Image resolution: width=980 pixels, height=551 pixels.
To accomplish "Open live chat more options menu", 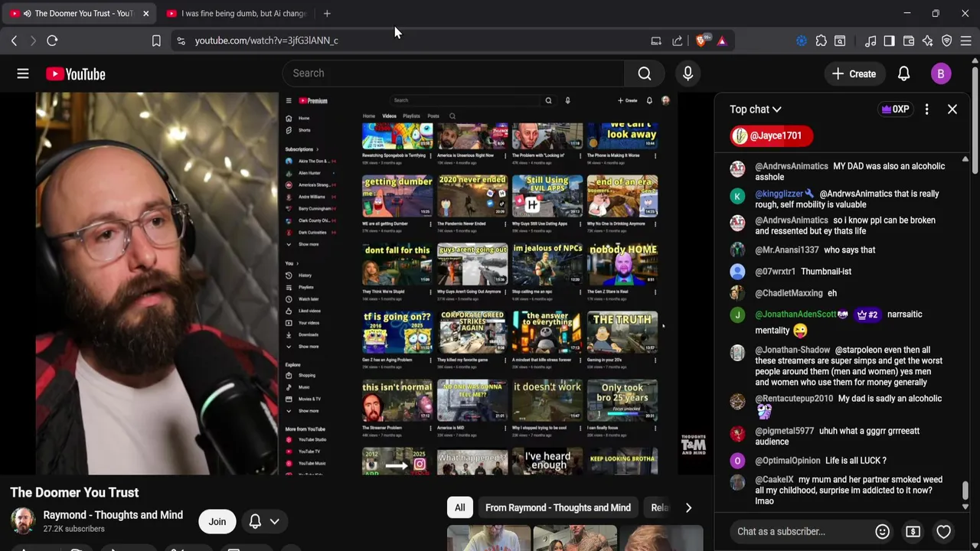I will click(926, 109).
